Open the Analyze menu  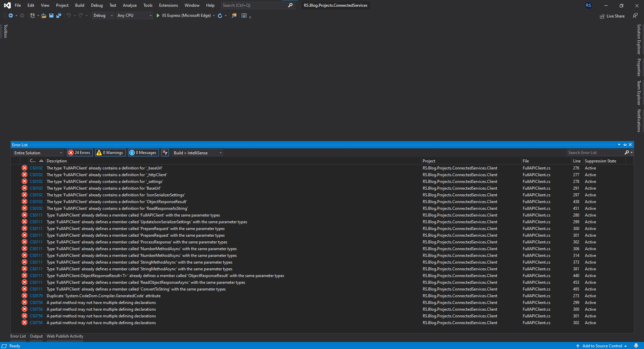[130, 5]
